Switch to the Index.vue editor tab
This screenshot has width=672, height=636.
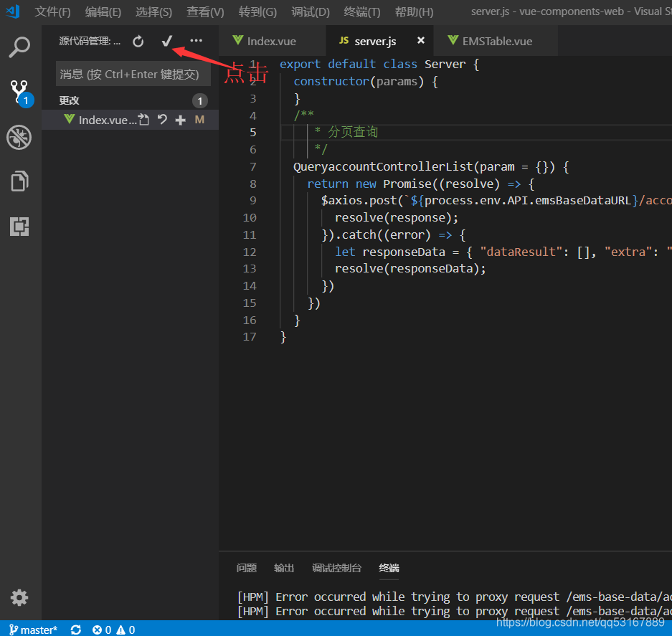pos(272,41)
